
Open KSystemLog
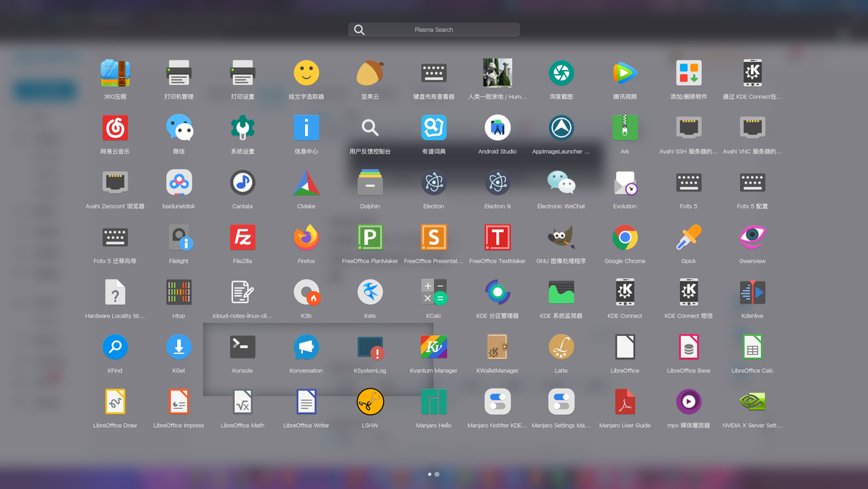click(370, 347)
